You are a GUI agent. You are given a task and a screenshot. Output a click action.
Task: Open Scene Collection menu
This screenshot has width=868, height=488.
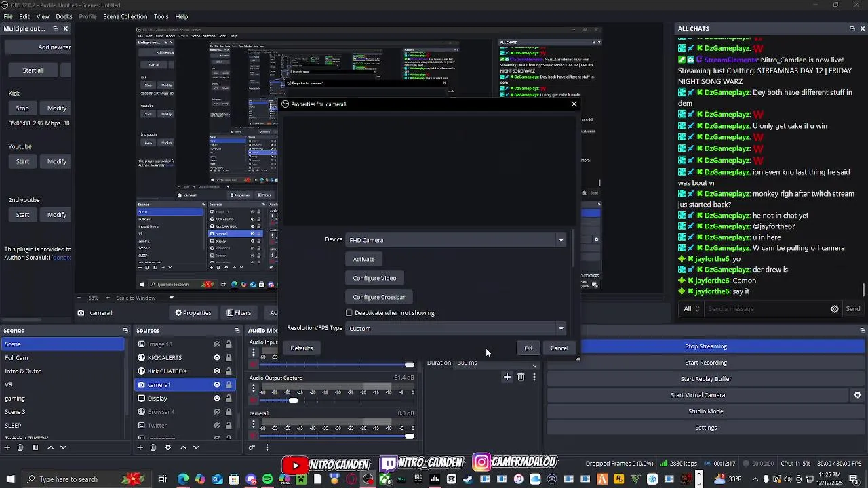[x=125, y=16]
